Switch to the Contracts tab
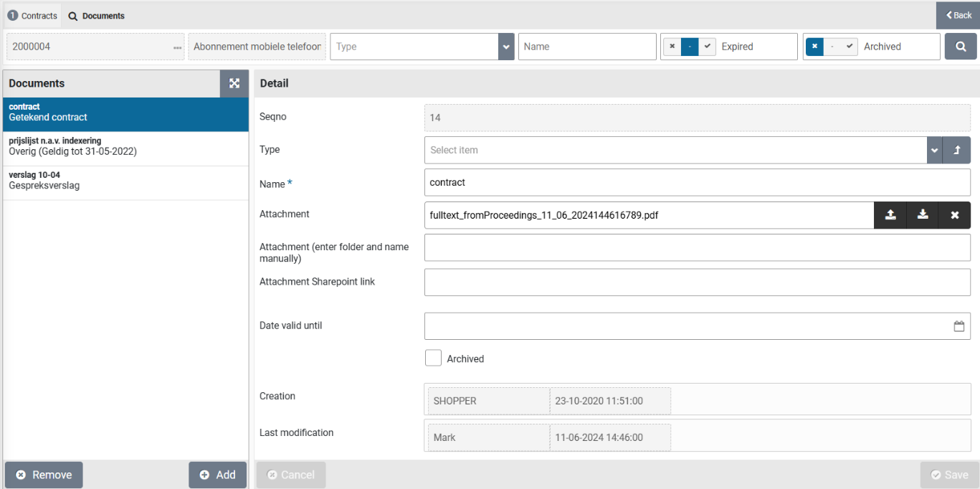The height and width of the screenshot is (489, 980). click(x=32, y=16)
